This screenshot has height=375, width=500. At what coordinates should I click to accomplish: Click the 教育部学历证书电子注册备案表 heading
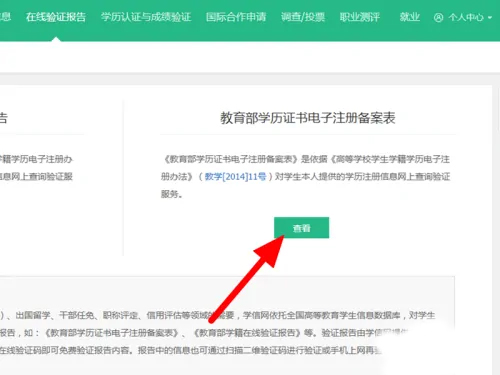click(307, 118)
